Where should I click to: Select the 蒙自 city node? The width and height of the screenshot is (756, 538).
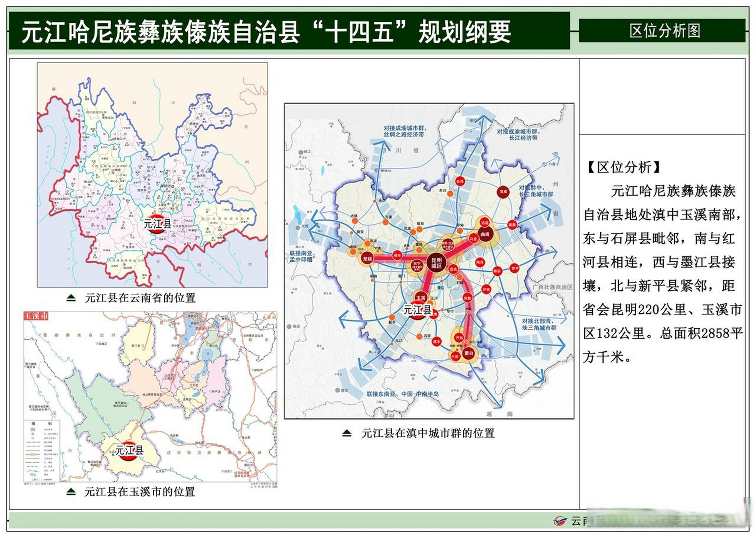469,353
